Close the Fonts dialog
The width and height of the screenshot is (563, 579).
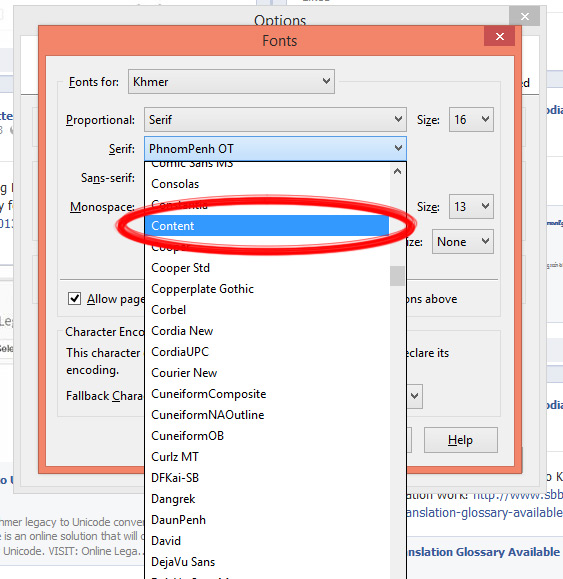(500, 36)
